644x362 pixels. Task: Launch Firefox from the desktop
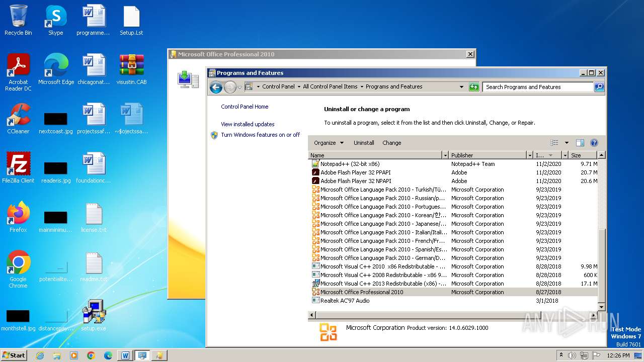(x=18, y=217)
